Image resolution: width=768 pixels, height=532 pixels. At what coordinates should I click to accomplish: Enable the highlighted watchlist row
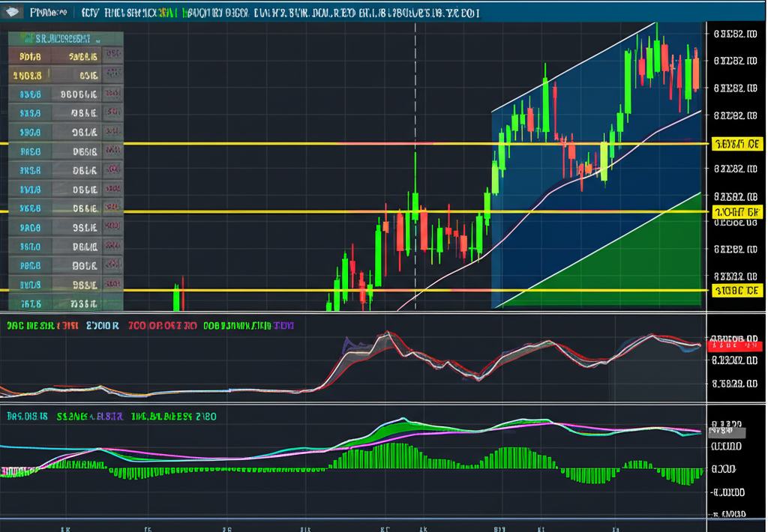64,74
